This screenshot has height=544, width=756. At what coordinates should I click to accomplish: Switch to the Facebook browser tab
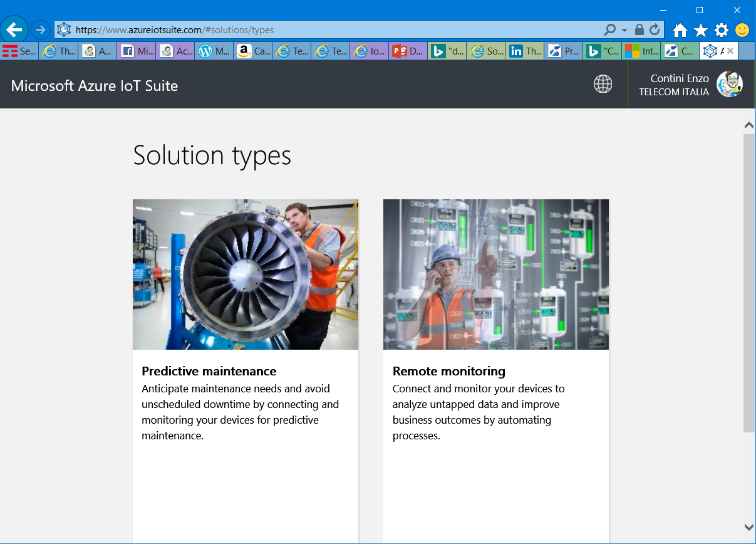(136, 51)
